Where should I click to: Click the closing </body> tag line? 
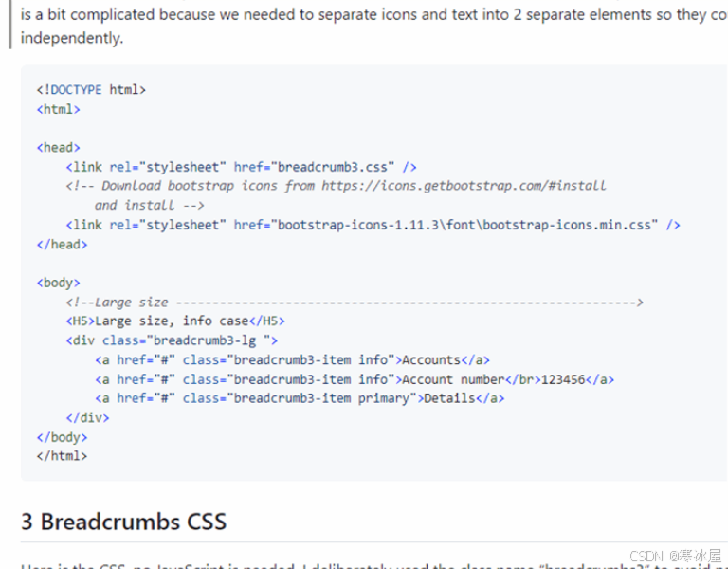(63, 437)
